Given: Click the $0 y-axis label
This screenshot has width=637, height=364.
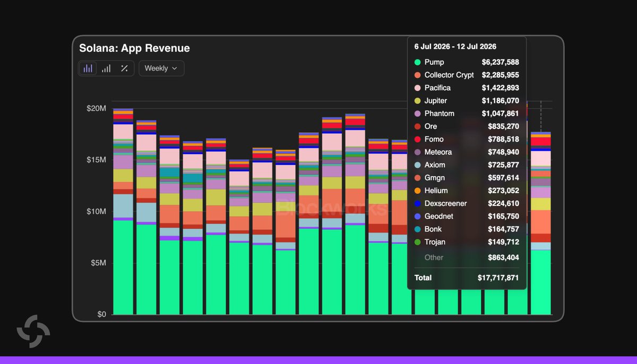Looking at the screenshot, I should coord(101,314).
